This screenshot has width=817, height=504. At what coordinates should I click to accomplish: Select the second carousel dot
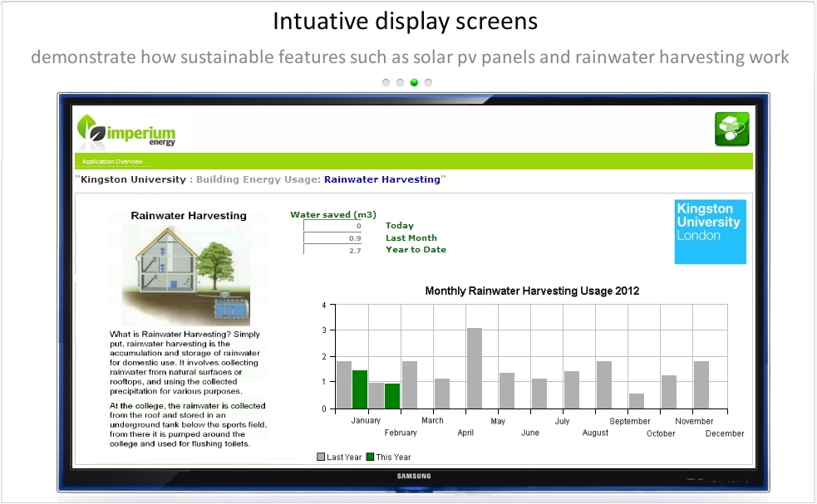[400, 82]
